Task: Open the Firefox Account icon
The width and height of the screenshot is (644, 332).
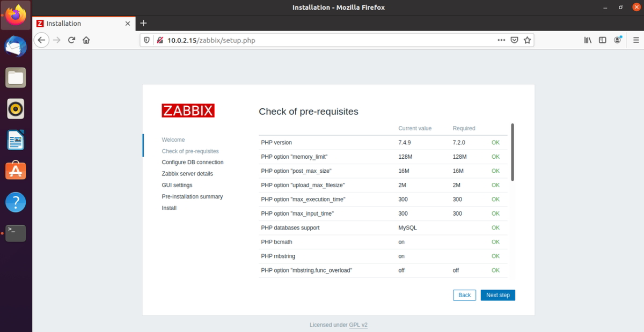Action: pos(617,40)
